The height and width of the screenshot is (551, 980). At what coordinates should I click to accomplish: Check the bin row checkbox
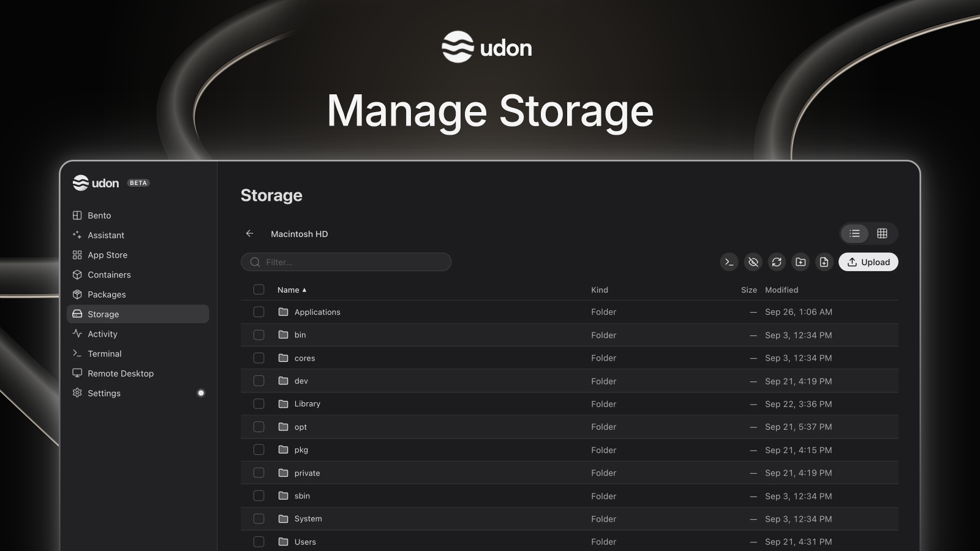(x=259, y=335)
